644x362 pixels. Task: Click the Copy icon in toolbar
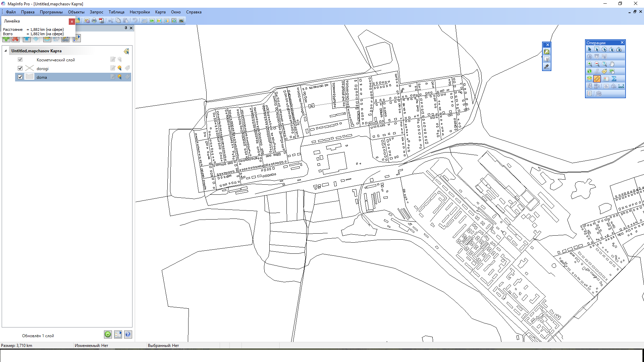pyautogui.click(x=118, y=21)
